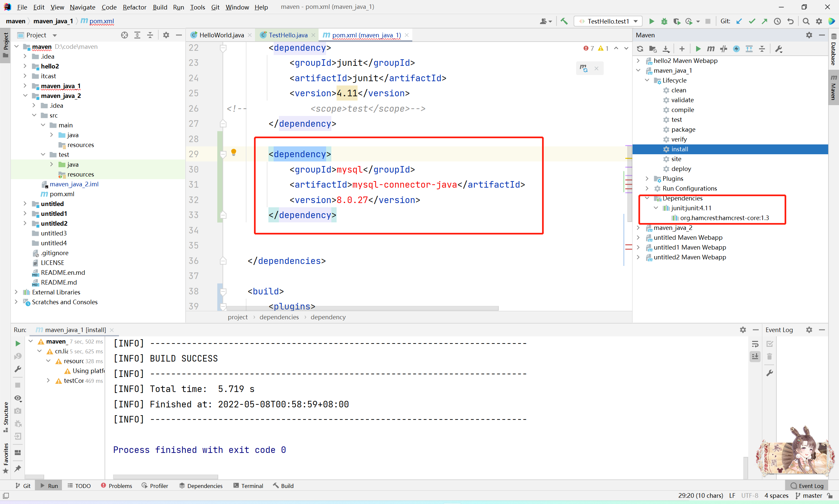Viewport: 839px width, 504px height.
Task: Click the Terminal button at the bottom
Action: pyautogui.click(x=252, y=486)
